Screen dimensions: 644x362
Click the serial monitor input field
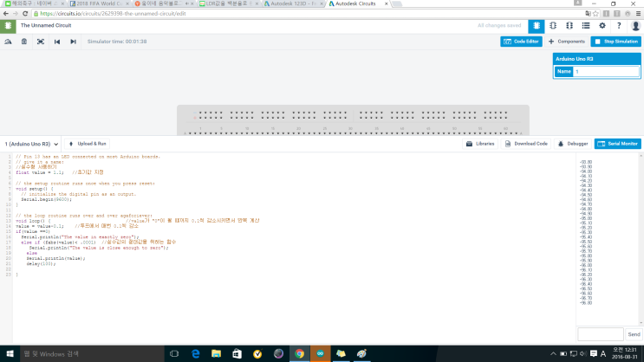[x=601, y=334]
